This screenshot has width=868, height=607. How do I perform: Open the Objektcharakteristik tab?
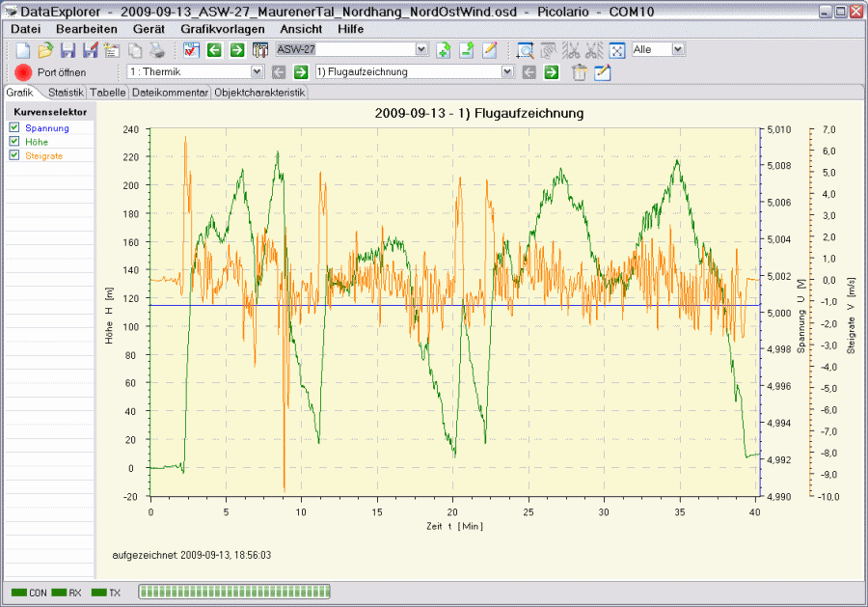point(259,93)
